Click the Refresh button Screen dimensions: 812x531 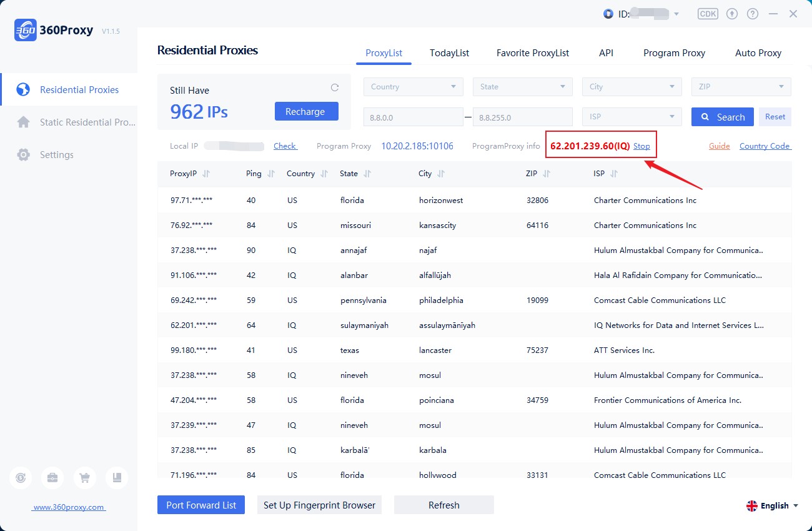(444, 505)
